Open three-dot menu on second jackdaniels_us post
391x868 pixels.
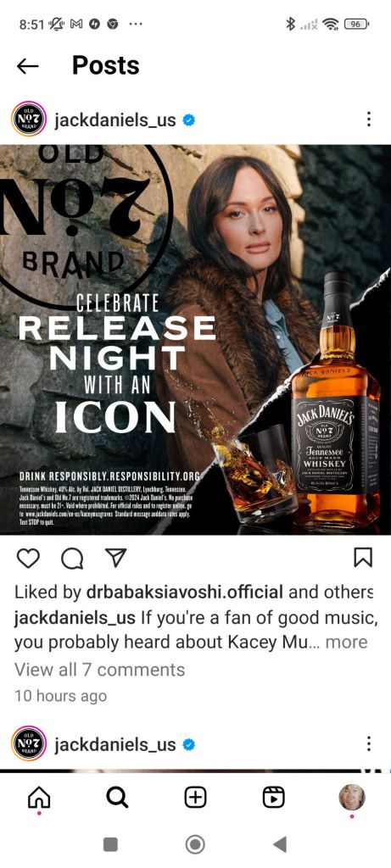tap(368, 743)
